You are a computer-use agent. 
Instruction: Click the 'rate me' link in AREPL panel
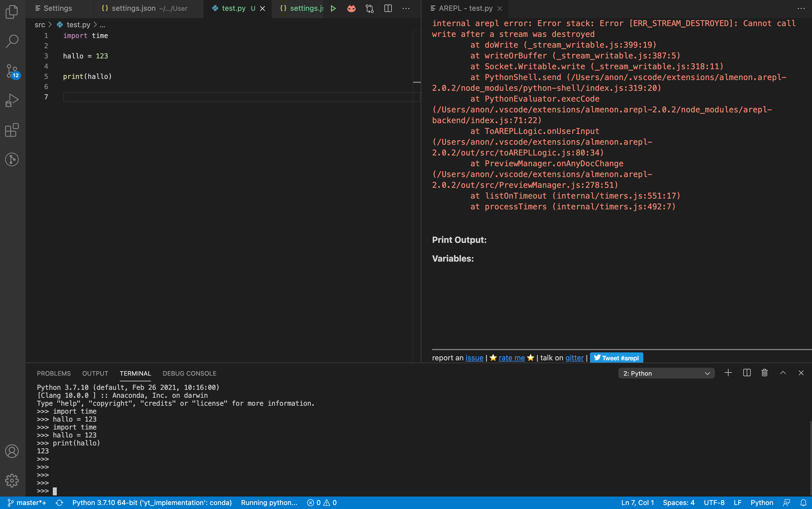pos(511,358)
